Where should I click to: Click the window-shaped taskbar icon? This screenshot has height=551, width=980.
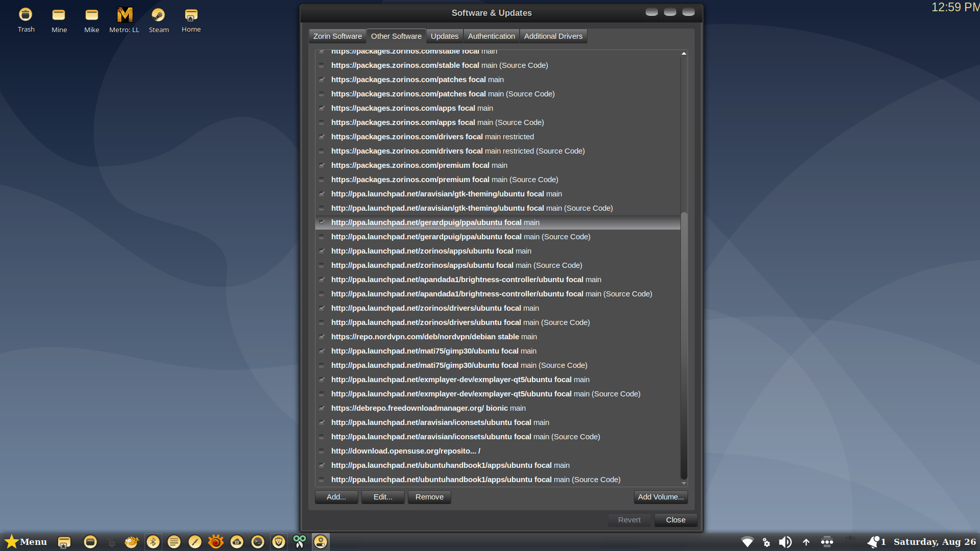[90, 542]
